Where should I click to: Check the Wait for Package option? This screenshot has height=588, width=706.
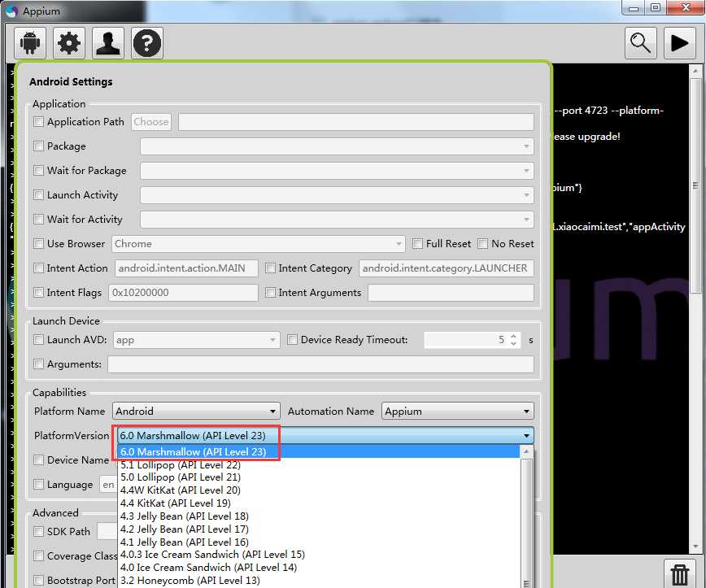tap(39, 170)
